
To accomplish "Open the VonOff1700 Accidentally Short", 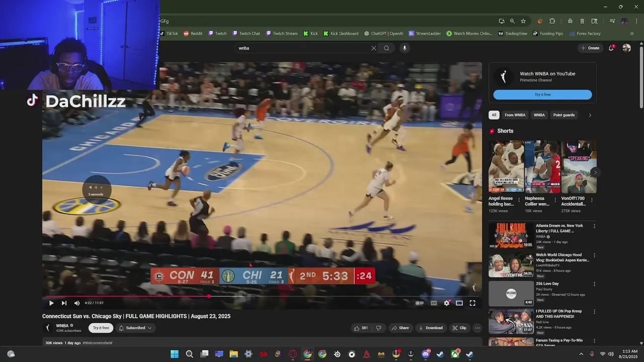I will [579, 167].
